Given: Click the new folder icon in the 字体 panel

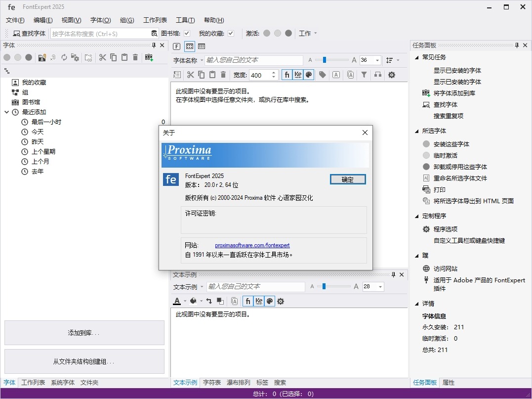Looking at the screenshot, I should click(88, 57).
